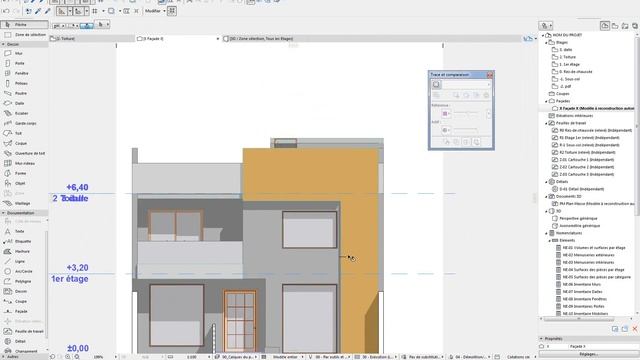Open the Façade X tab dropdown arrow

(x=218, y=39)
